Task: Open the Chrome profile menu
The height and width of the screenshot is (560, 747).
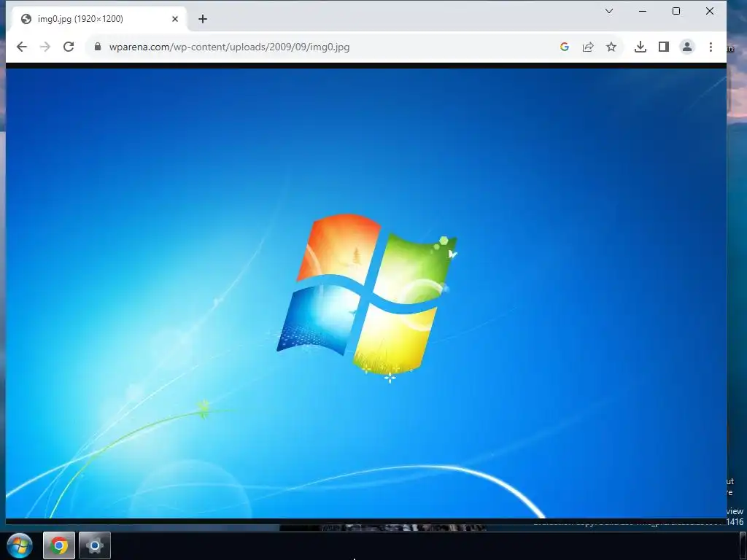Action: pyautogui.click(x=687, y=47)
